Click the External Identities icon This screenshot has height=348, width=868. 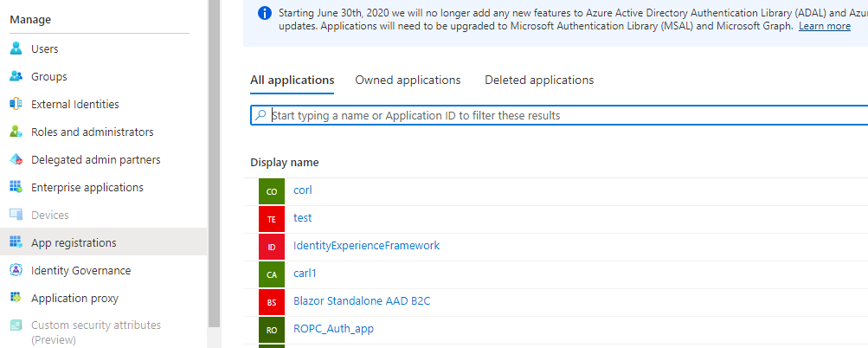coord(16,104)
